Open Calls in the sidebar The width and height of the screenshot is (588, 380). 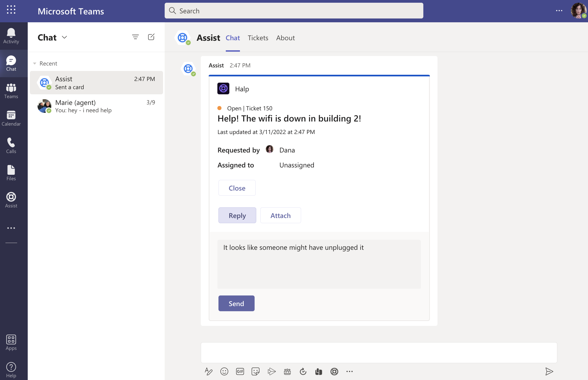[x=11, y=145]
